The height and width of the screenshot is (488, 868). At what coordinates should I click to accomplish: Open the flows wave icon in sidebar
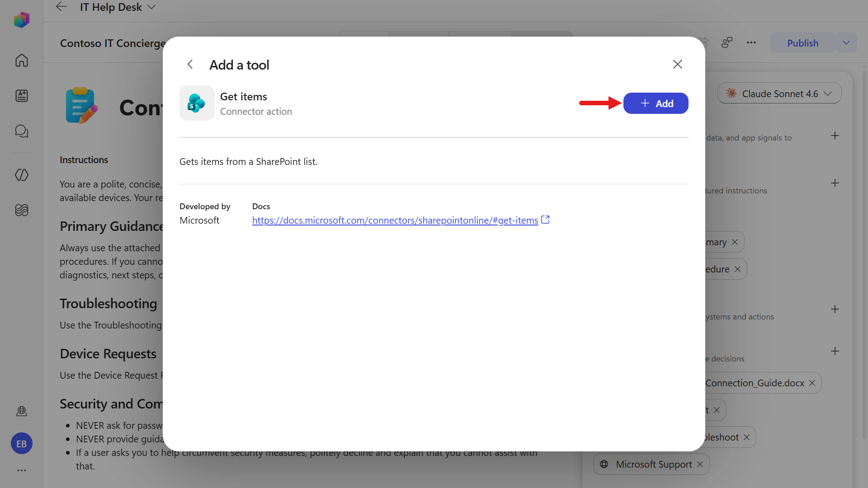coord(22,210)
